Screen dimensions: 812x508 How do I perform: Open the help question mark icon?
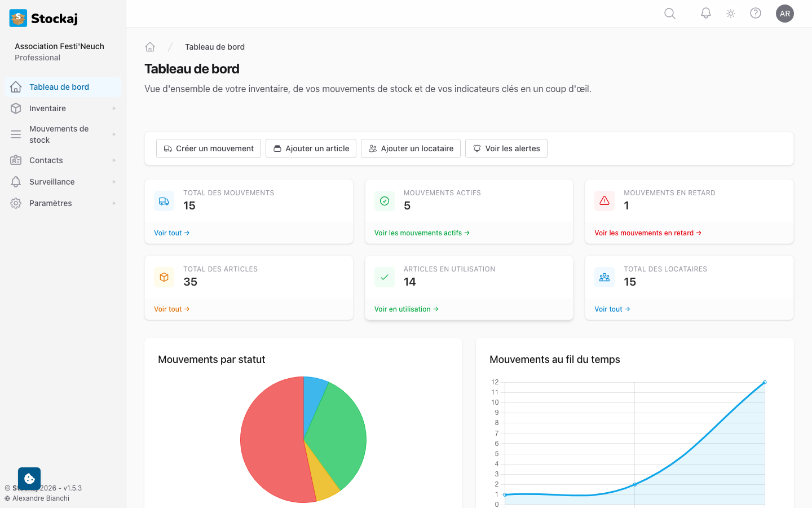point(756,14)
